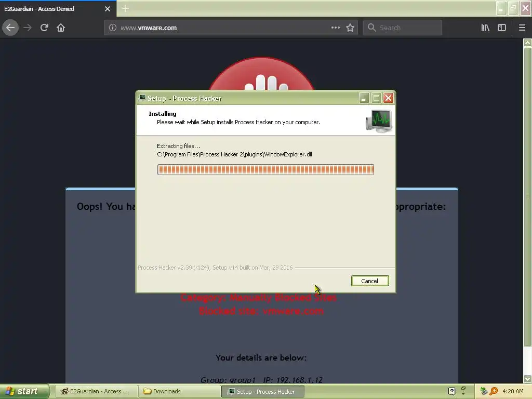Bookmark this page with the star
The height and width of the screenshot is (399, 532).
tap(350, 28)
